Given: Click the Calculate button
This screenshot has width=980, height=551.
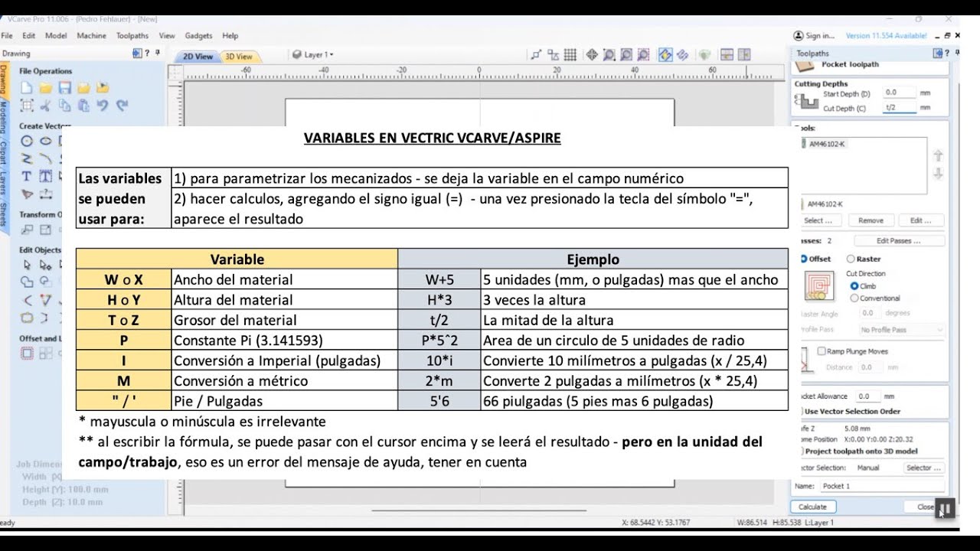Looking at the screenshot, I should coord(812,507).
